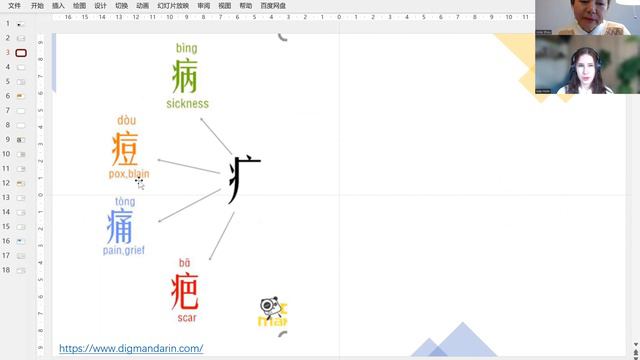Open the 文件 menu

click(14, 6)
